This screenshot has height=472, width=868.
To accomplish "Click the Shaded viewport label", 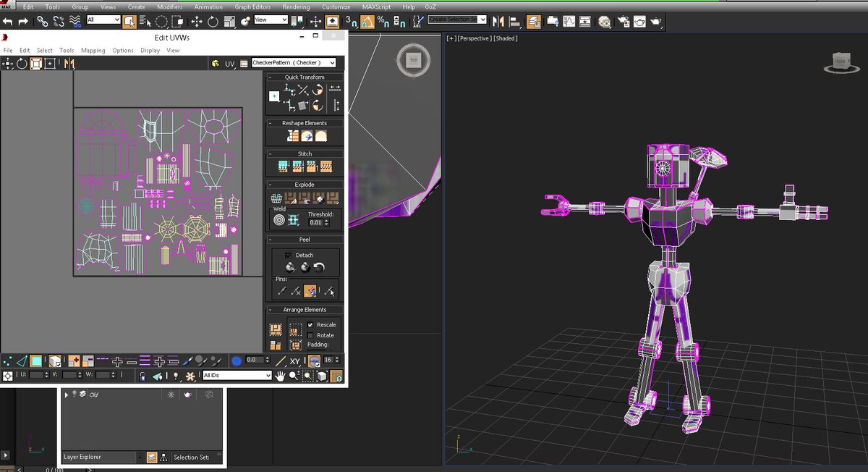I will tap(506, 38).
